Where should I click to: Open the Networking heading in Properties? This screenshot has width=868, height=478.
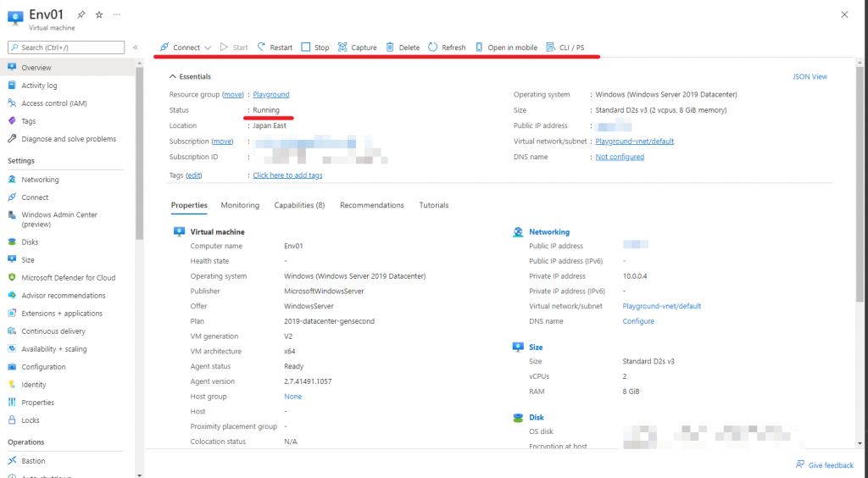549,232
